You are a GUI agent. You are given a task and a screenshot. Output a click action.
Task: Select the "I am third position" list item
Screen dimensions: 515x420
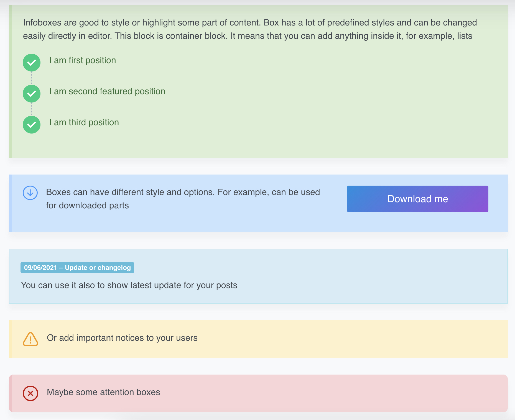click(x=84, y=122)
